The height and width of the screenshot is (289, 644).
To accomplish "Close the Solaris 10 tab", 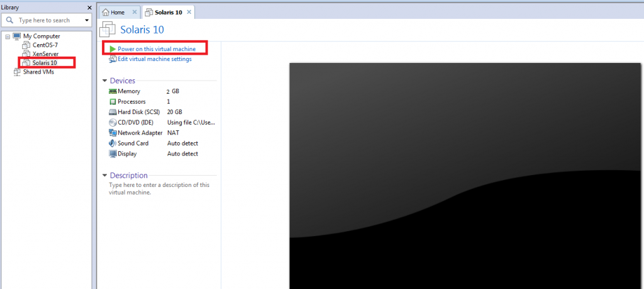I will pos(189,13).
